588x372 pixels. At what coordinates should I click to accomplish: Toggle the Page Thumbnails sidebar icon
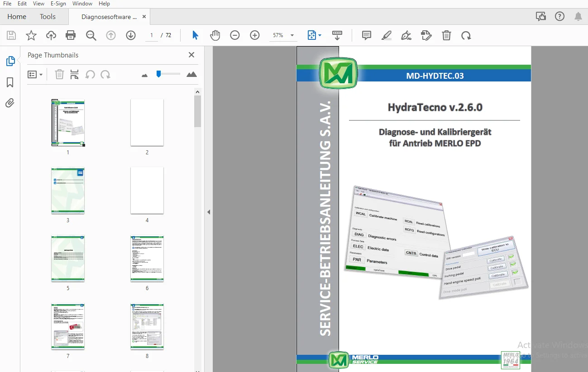coord(10,61)
